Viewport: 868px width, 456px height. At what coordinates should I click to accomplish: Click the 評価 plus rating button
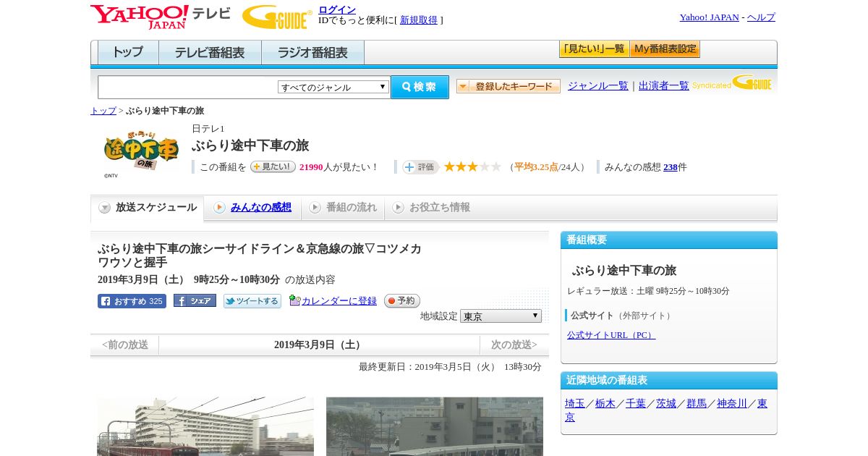coord(420,167)
